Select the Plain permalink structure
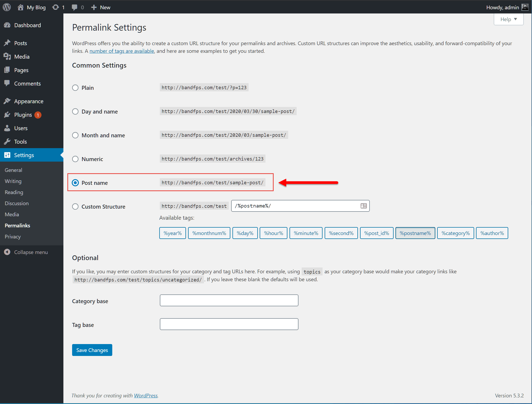The width and height of the screenshot is (532, 404). click(x=75, y=87)
